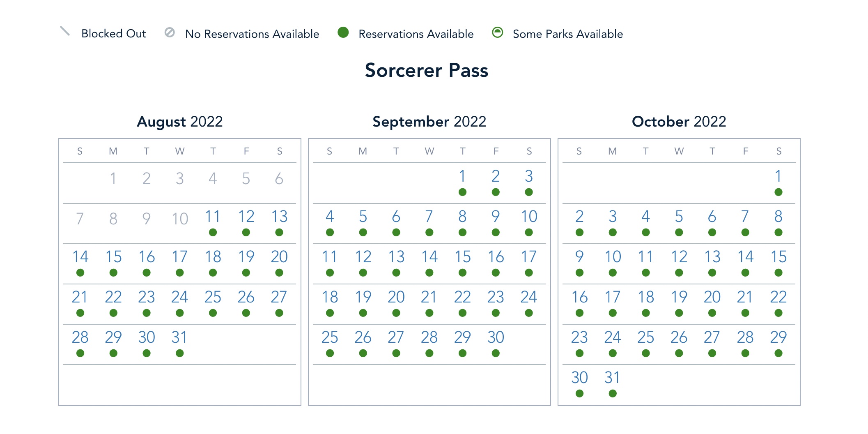The width and height of the screenshot is (868, 434).
Task: Select August 14 on the calendar
Action: 80,257
